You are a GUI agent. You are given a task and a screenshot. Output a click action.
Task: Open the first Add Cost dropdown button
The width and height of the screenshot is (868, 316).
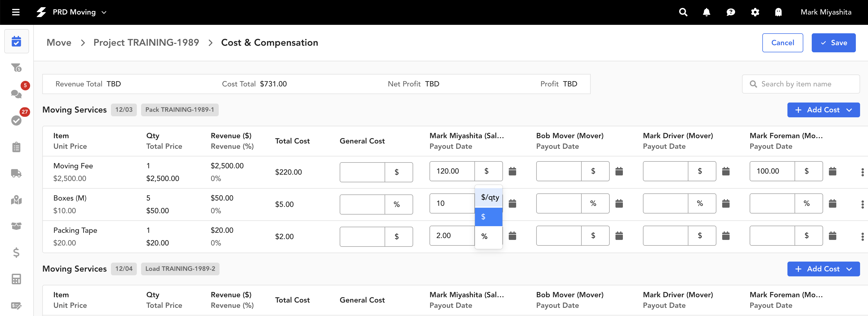823,110
